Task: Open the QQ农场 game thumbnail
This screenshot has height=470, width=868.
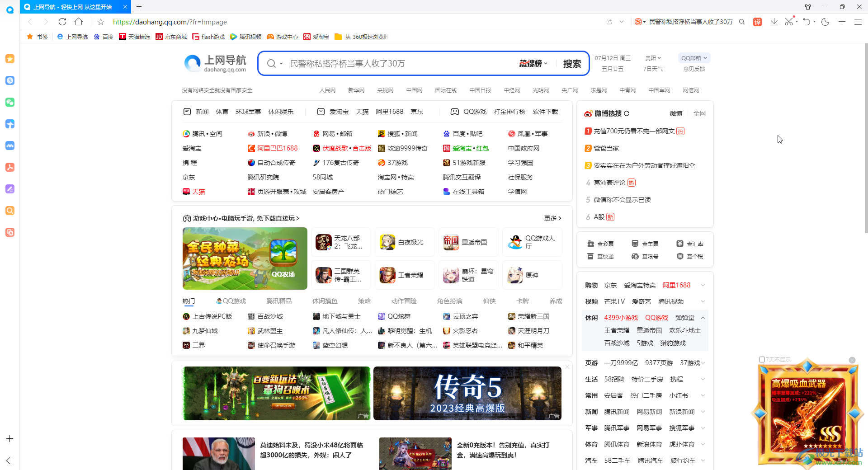Action: [245, 258]
